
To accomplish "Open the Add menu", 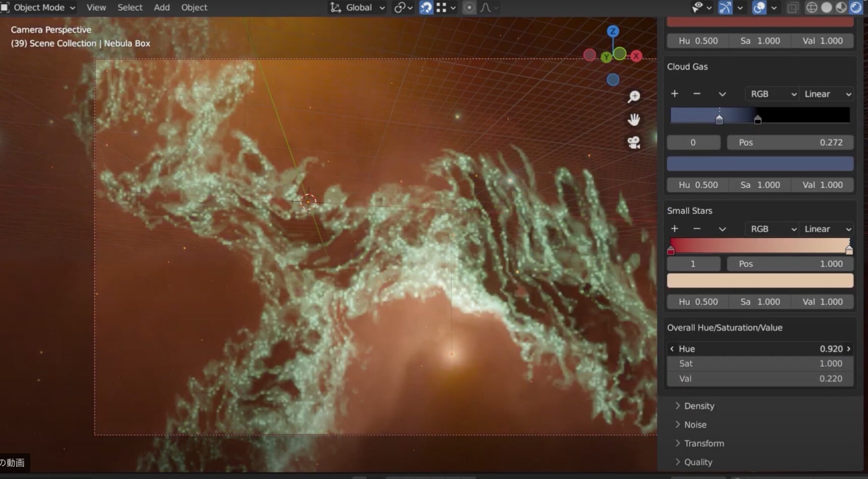I will pos(161,7).
